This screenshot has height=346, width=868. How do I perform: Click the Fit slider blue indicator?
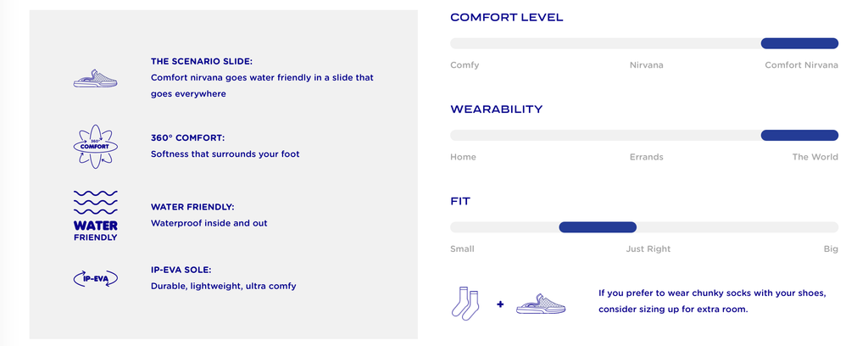coord(598,226)
